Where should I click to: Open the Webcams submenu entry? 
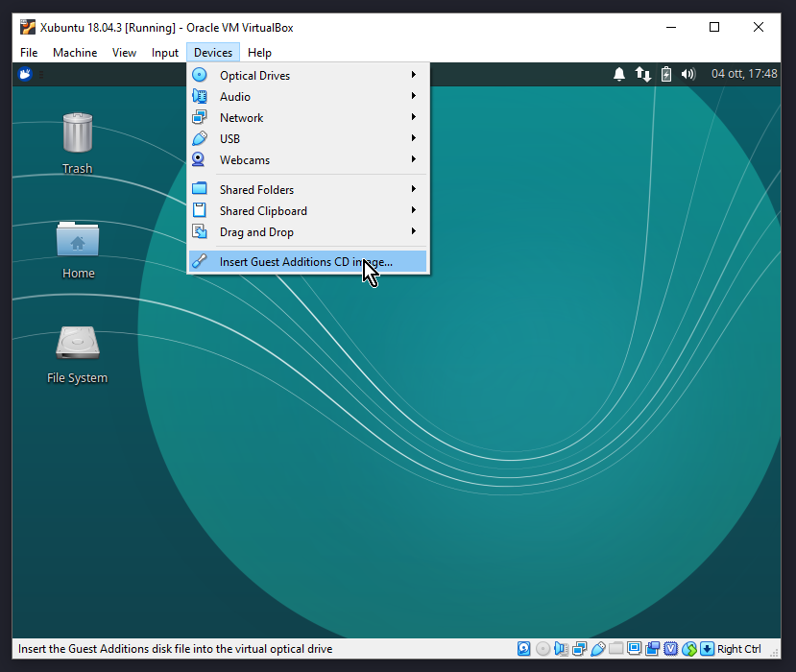pos(308,160)
